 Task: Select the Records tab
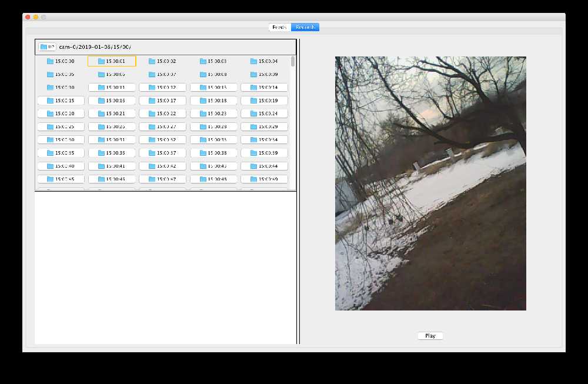click(x=305, y=27)
